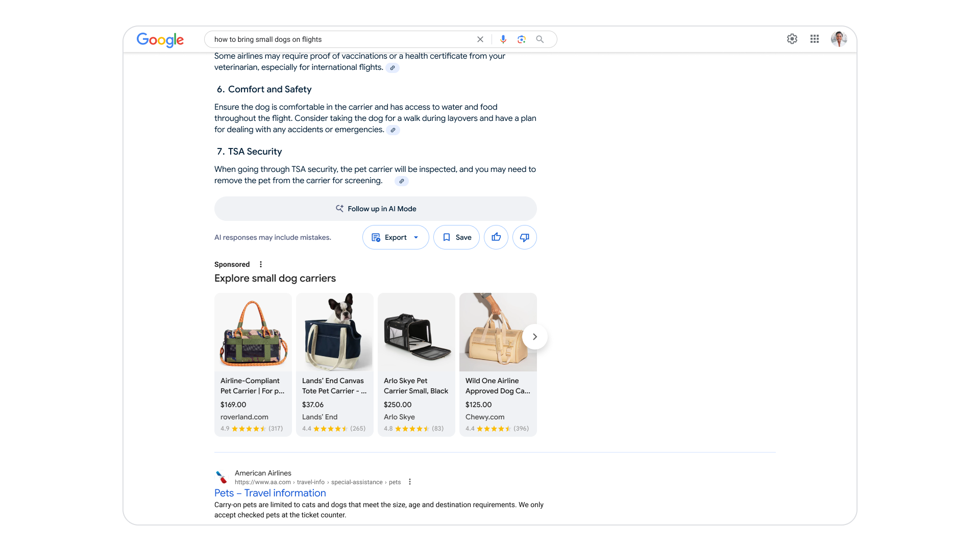The height and width of the screenshot is (551, 980).
Task: Open the citation chip after TSA Security text
Action: coord(401,181)
